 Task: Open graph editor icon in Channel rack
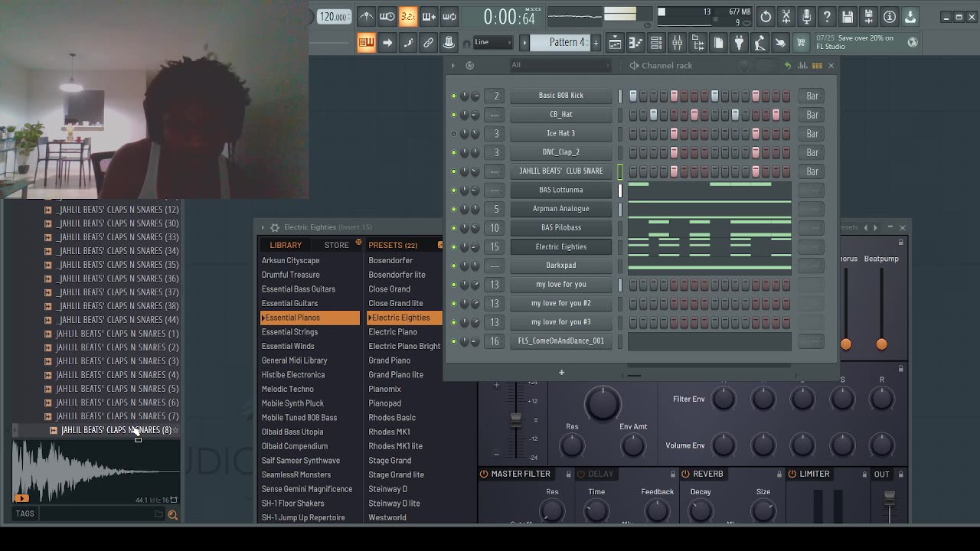[802, 66]
